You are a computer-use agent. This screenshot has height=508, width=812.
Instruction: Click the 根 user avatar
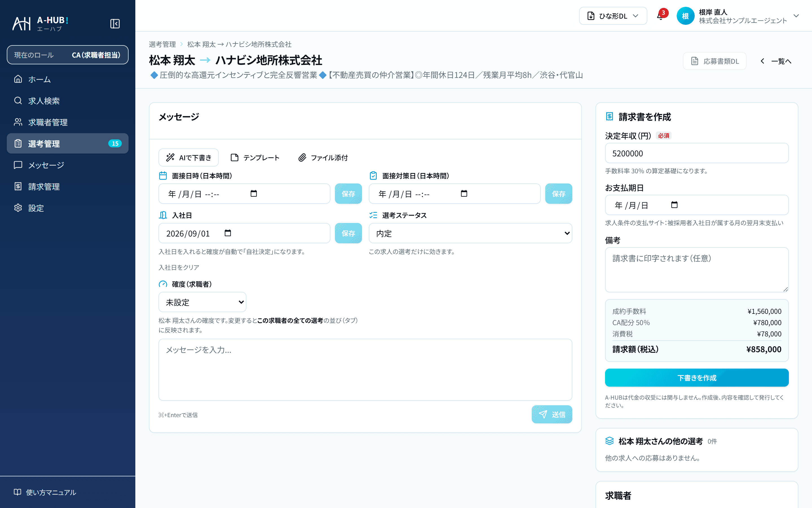[x=685, y=16]
